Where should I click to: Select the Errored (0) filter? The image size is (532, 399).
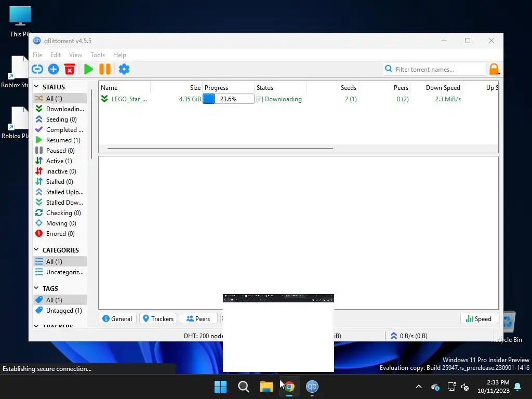click(x=60, y=234)
